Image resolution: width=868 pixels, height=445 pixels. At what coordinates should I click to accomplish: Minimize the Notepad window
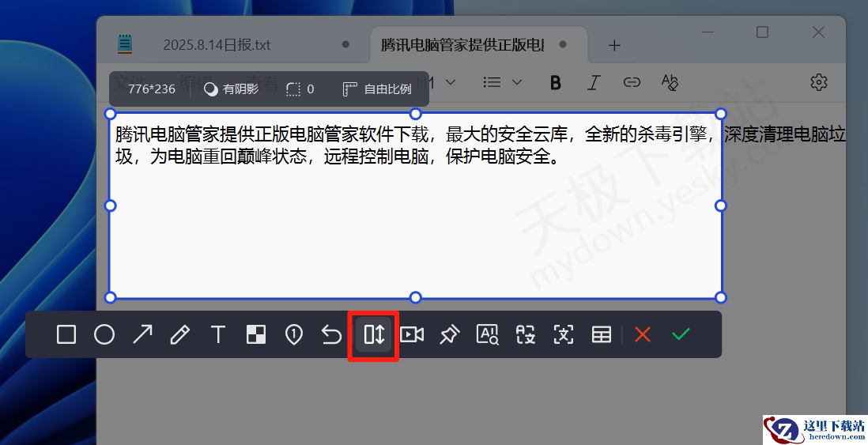click(708, 32)
